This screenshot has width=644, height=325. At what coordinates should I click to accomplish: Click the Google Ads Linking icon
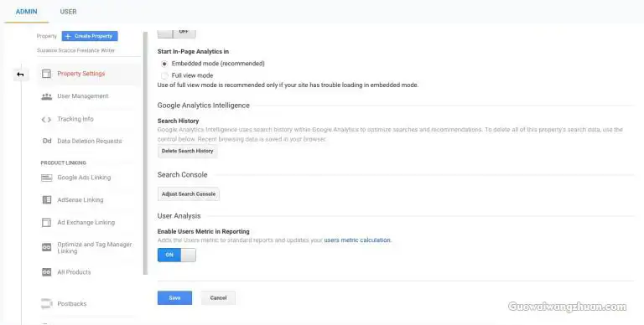tap(46, 178)
